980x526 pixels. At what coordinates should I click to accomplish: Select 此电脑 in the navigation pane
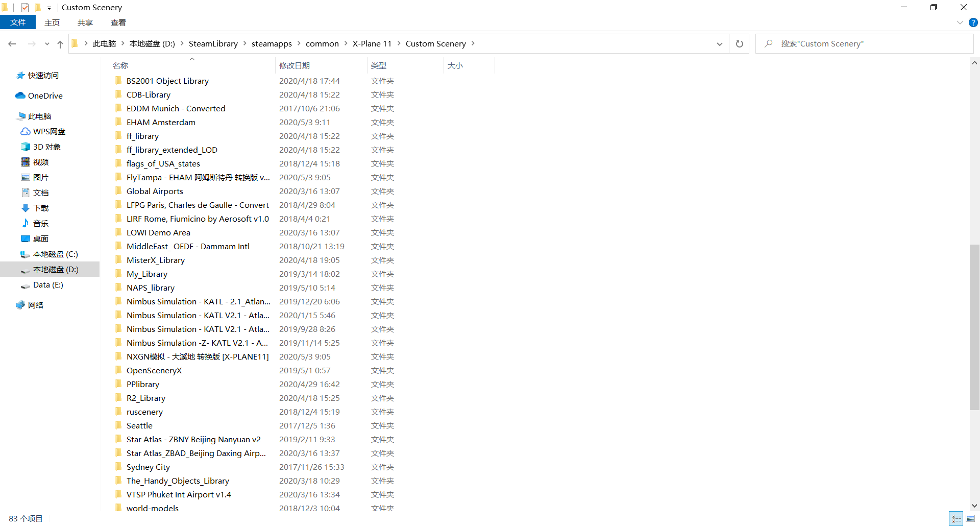click(35, 116)
